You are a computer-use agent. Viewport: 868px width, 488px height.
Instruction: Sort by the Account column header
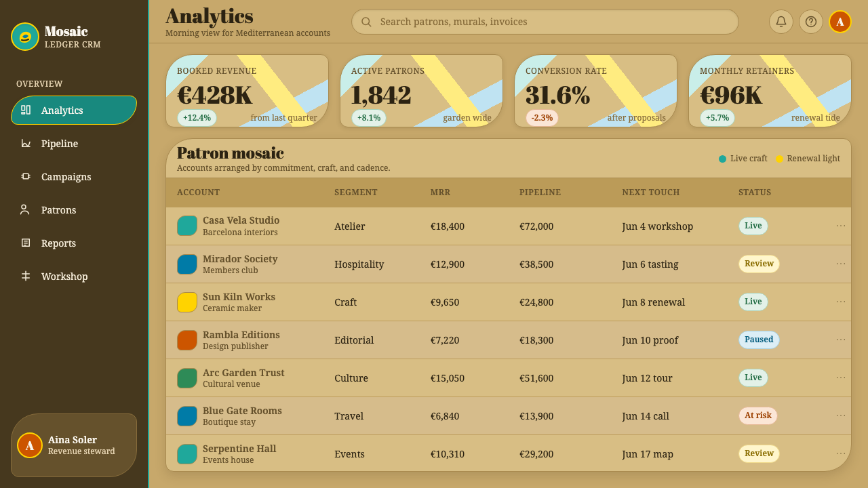point(199,192)
